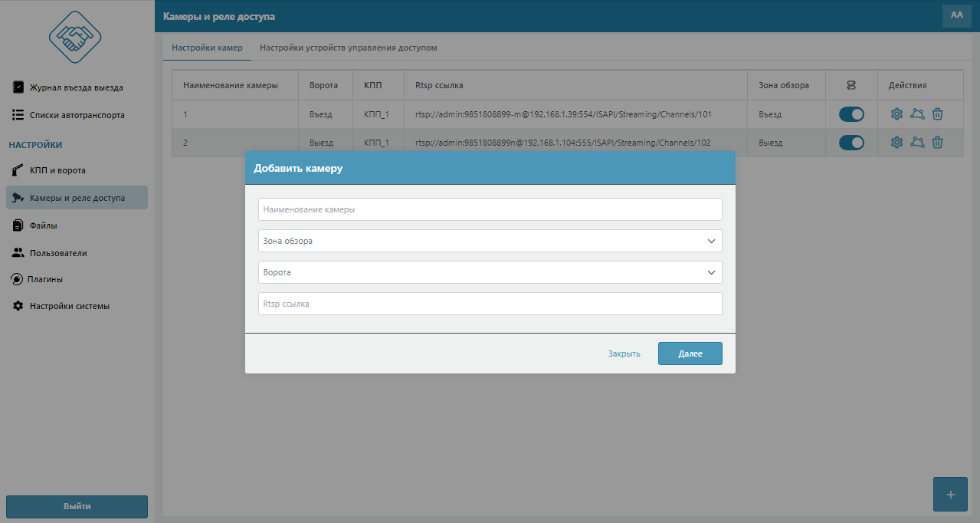Viewport: 980px width, 523px height.
Task: Delete camera 1 with the trash icon
Action: [x=937, y=114]
